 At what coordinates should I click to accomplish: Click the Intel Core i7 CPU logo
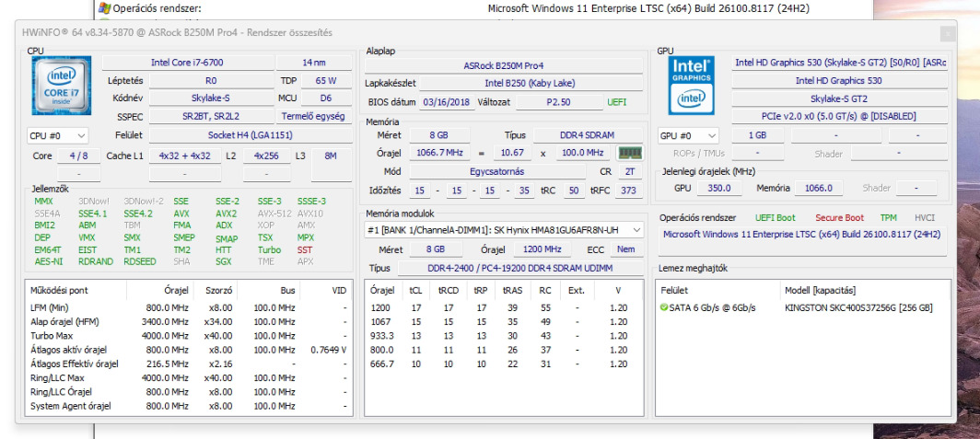(x=62, y=86)
